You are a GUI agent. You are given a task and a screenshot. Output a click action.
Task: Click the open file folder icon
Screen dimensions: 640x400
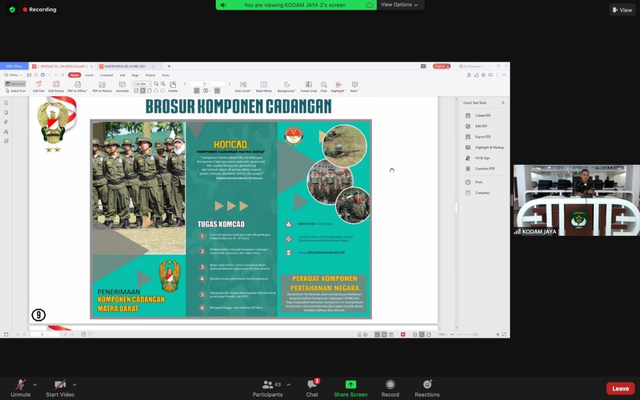click(29, 75)
